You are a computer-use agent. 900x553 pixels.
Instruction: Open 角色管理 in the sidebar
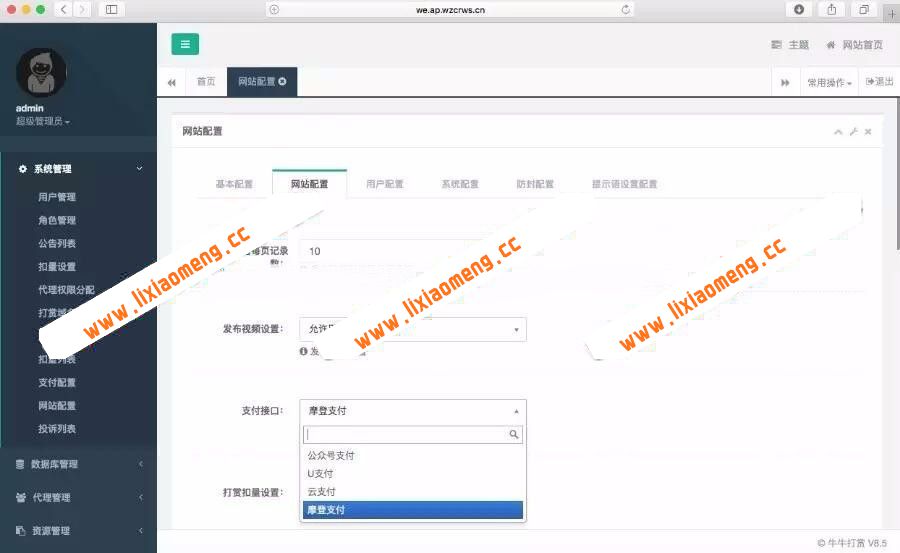[57, 220]
